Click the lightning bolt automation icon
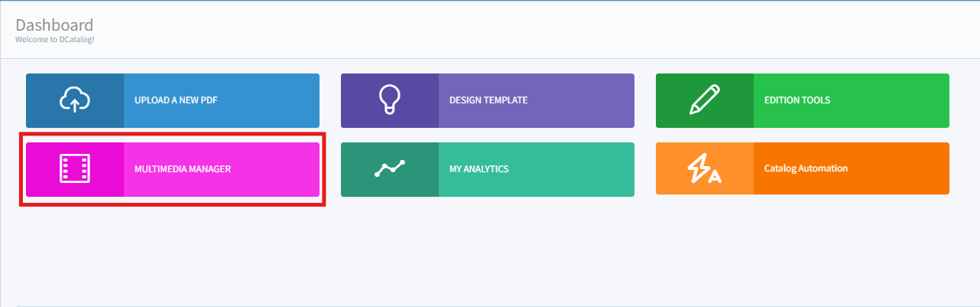Image resolution: width=980 pixels, height=307 pixels. (x=705, y=169)
